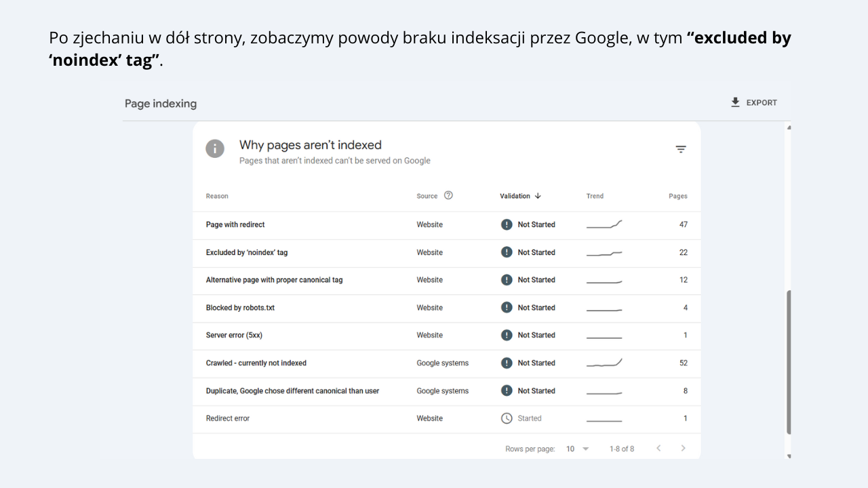Open the Rows per page dropdown
This screenshot has height=488, width=868.
coord(577,449)
